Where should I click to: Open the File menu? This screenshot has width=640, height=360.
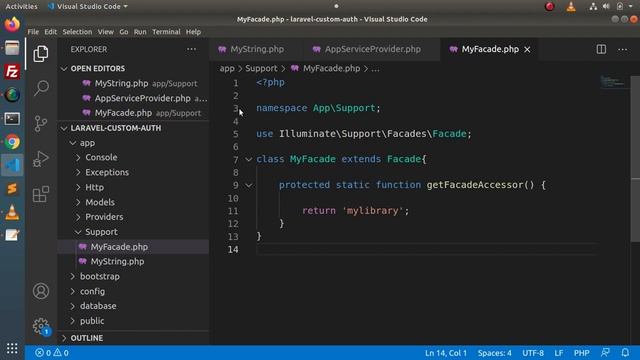[x=33, y=32]
